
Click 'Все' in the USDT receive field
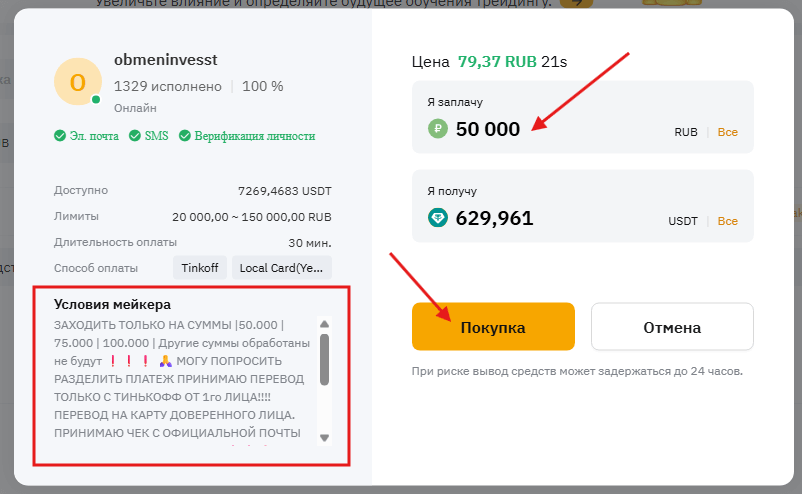727,221
